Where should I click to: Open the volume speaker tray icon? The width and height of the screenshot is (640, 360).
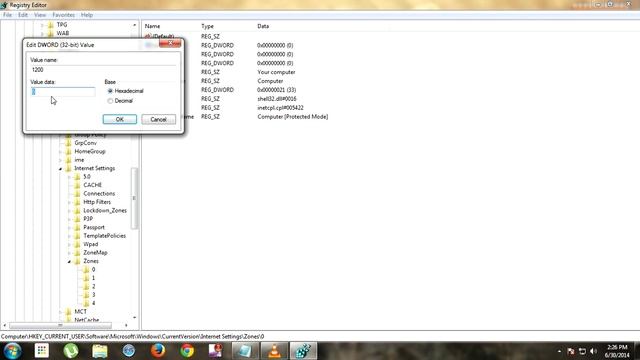(593, 351)
